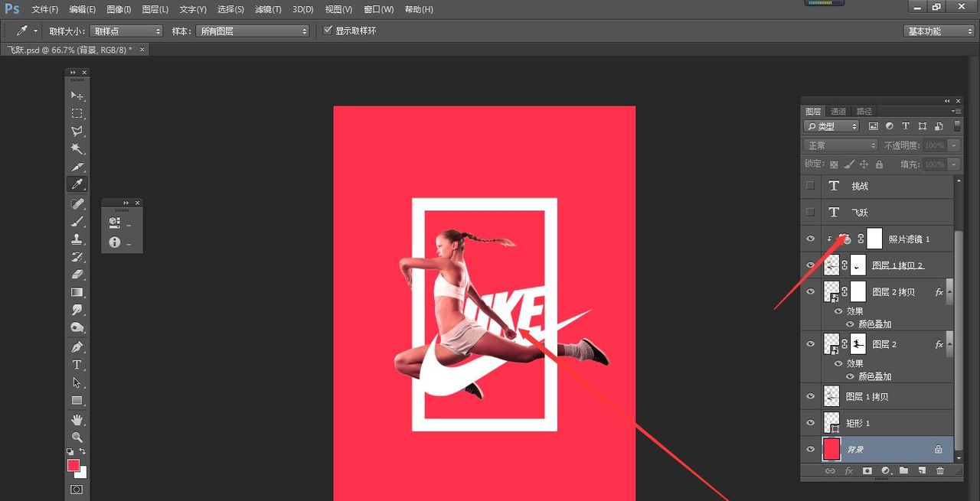This screenshot has height=501, width=980.
Task: Delete layer using the trash icon
Action: coord(940,471)
